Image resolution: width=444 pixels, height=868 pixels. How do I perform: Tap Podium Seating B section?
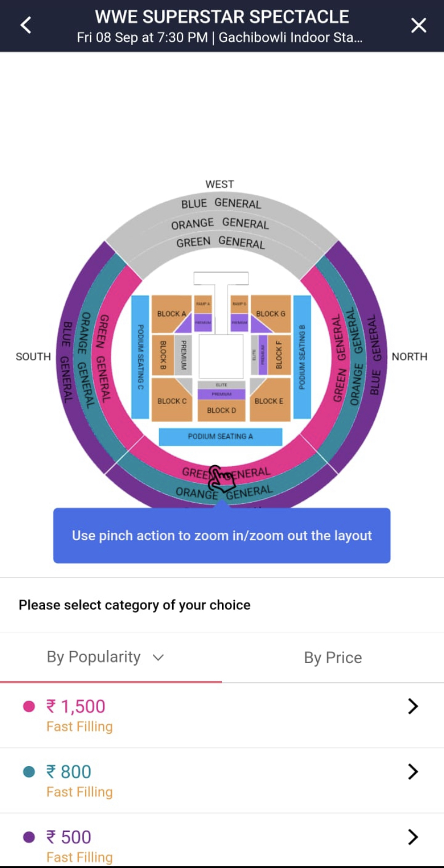302,357
